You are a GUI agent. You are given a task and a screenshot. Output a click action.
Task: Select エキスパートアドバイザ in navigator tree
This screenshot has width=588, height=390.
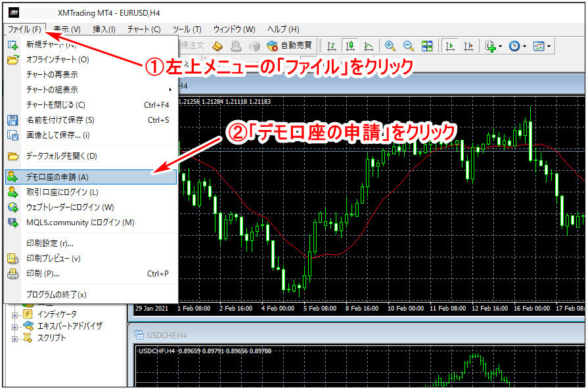coord(70,326)
